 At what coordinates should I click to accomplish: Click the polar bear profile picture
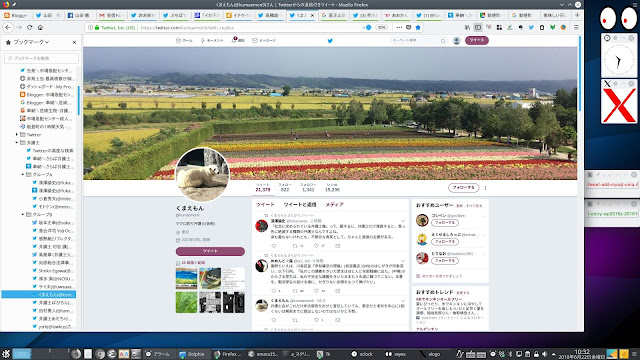202,174
